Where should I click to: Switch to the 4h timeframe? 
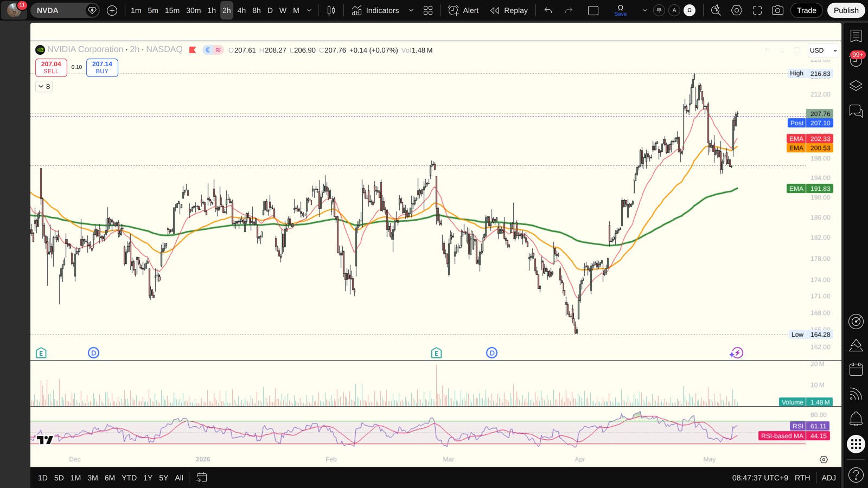coord(241,10)
